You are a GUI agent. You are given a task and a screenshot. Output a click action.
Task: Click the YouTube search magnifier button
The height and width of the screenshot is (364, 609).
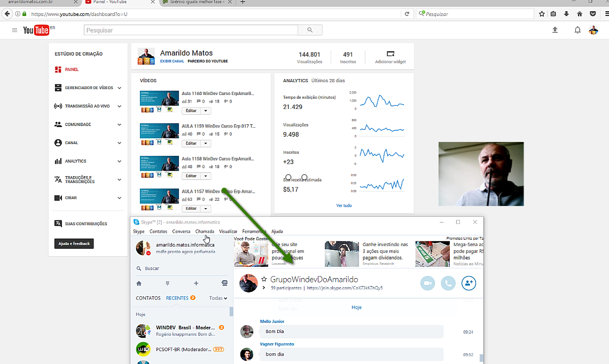[x=310, y=30]
